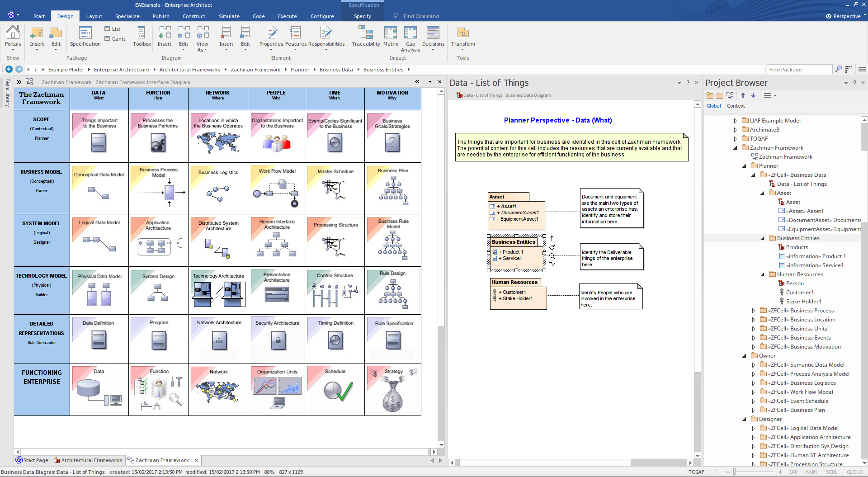This screenshot has width=868, height=477.
Task: Open the Start ribbon tab
Action: [x=39, y=16]
